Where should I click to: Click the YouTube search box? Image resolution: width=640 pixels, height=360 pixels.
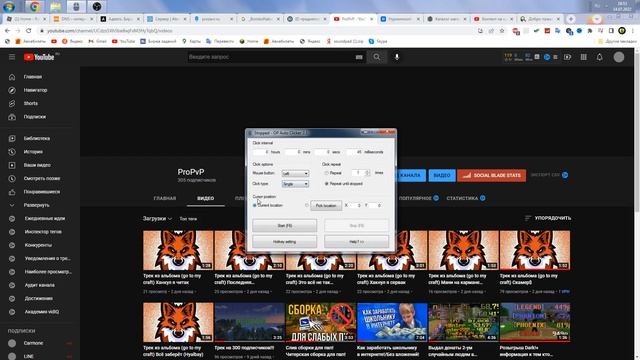click(x=271, y=57)
